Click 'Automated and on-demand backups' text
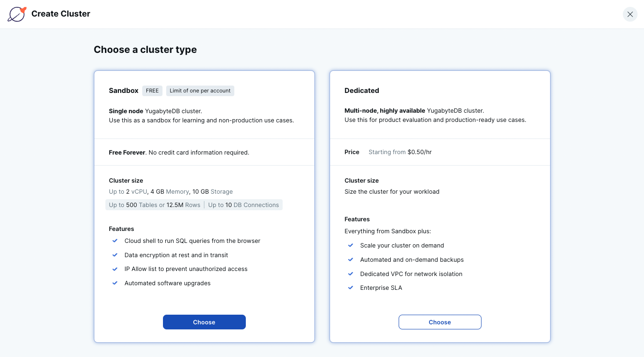This screenshot has width=644, height=357. tap(412, 259)
